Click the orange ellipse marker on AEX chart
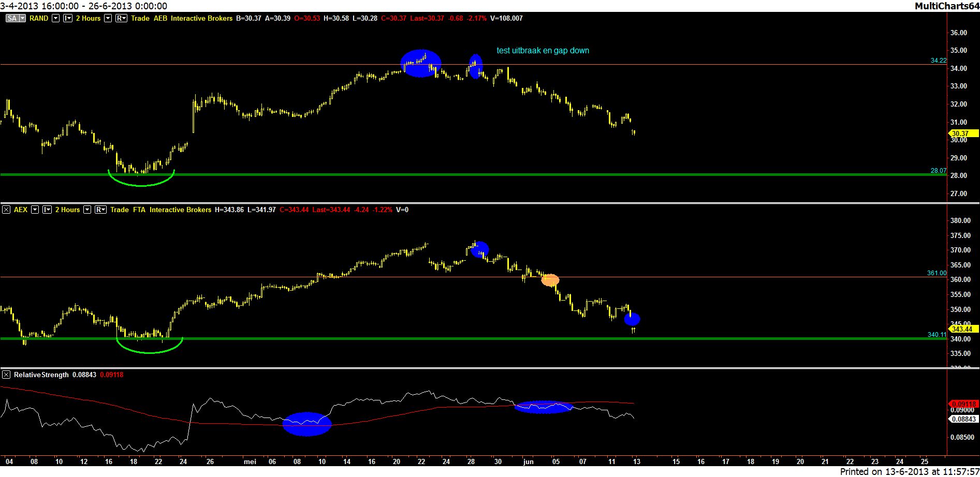980x477 pixels. pos(550,280)
